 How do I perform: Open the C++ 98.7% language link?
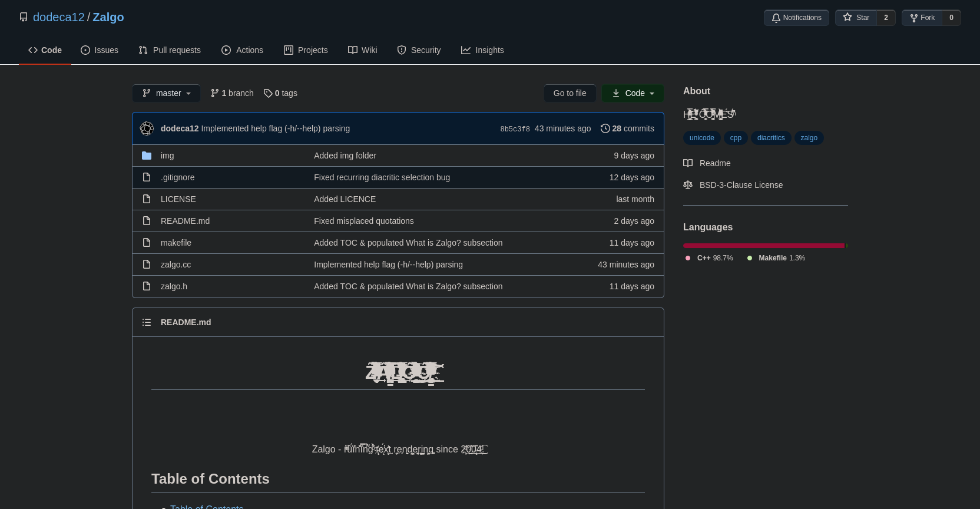click(x=709, y=258)
